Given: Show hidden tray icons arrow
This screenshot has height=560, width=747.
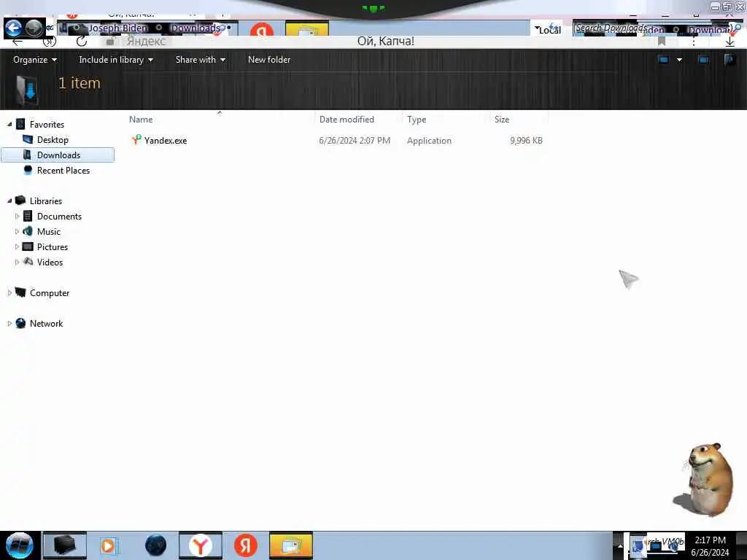Looking at the screenshot, I should tap(620, 545).
